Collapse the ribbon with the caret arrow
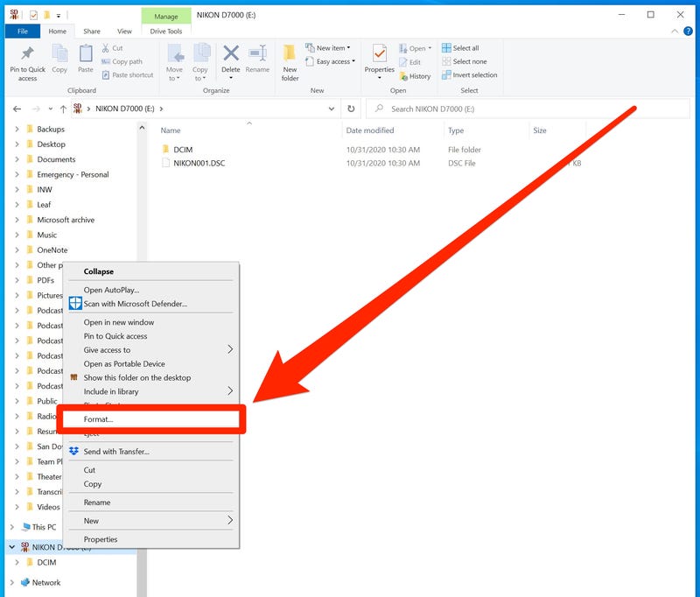Viewport: 700px width, 597px height. coord(675,32)
